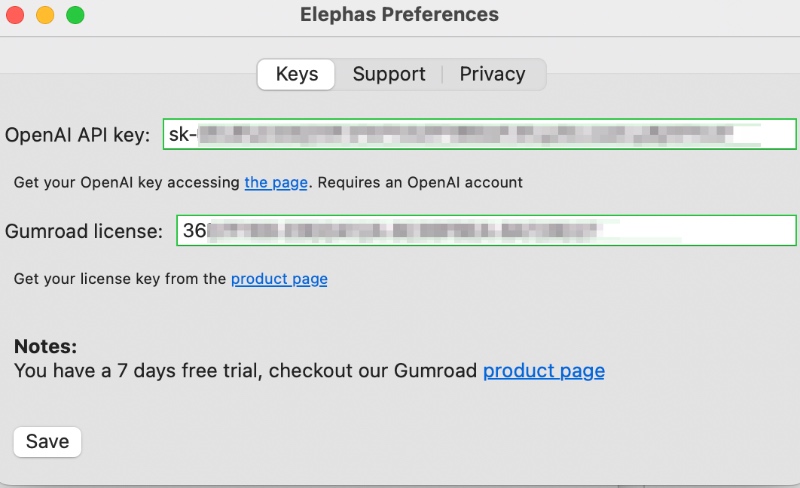Screen dimensions: 800x488
Task: Select the Privacy tab
Action: pos(492,75)
